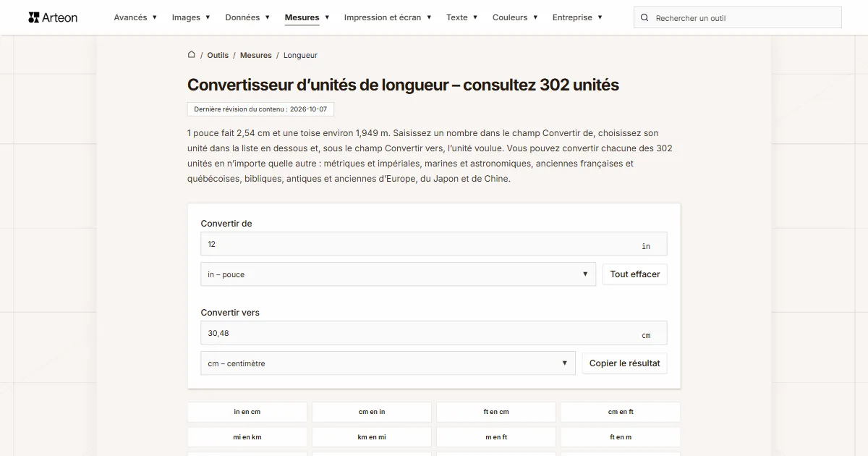868x456 pixels.
Task: Select the cm en ft shortcut
Action: click(x=621, y=412)
